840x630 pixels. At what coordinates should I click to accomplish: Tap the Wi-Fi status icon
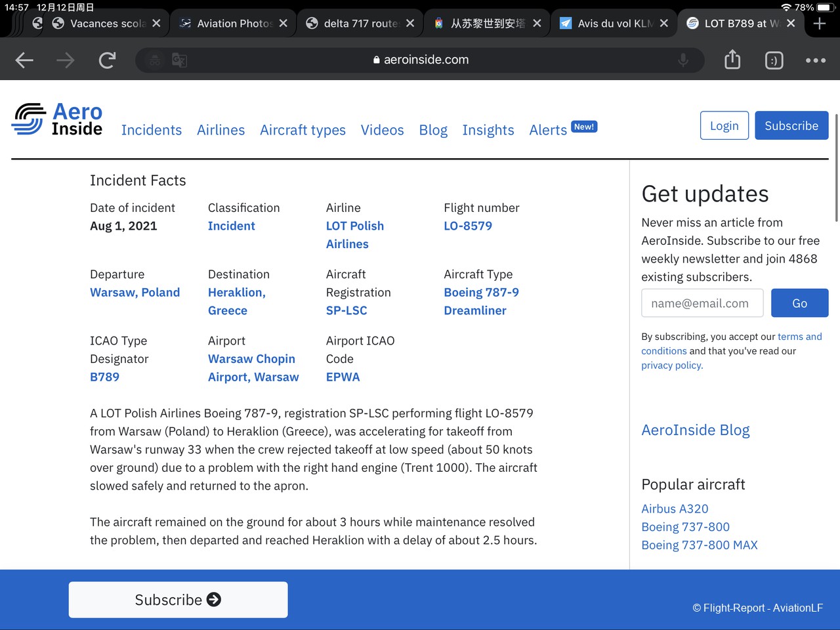786,7
